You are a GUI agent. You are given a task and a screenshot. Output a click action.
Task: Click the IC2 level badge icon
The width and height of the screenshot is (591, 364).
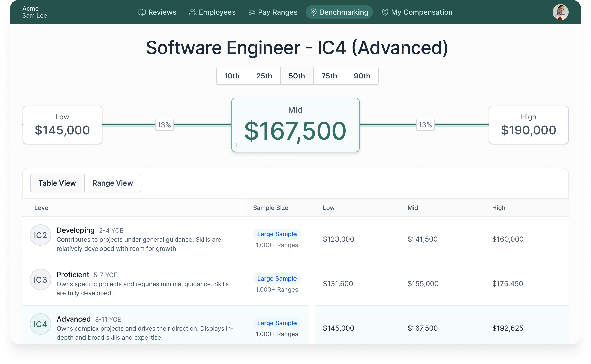(x=40, y=235)
